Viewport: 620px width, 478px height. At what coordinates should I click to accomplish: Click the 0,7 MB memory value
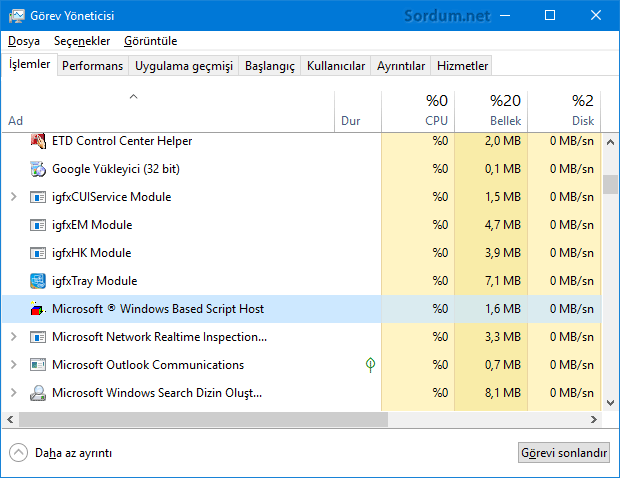tap(503, 365)
